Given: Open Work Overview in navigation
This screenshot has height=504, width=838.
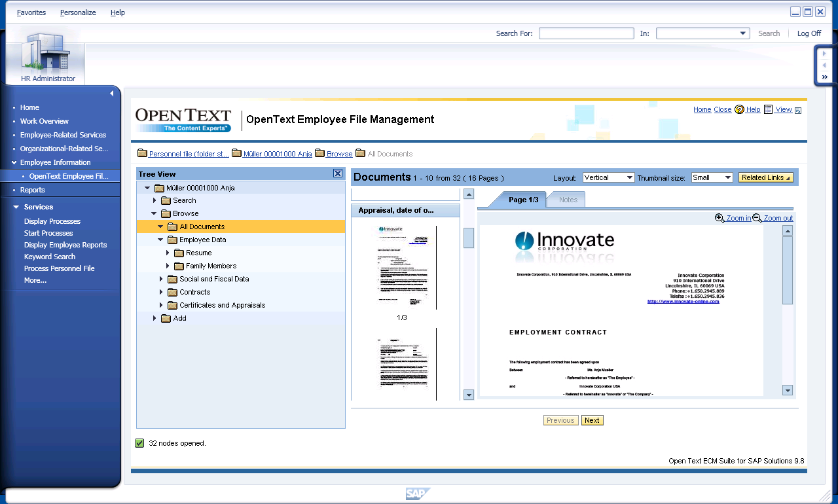Looking at the screenshot, I should [45, 121].
